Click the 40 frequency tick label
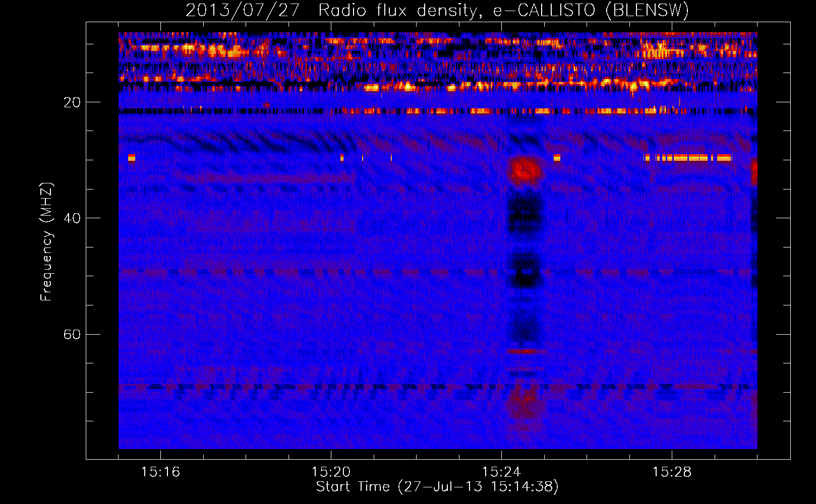This screenshot has width=816, height=504. (x=72, y=218)
